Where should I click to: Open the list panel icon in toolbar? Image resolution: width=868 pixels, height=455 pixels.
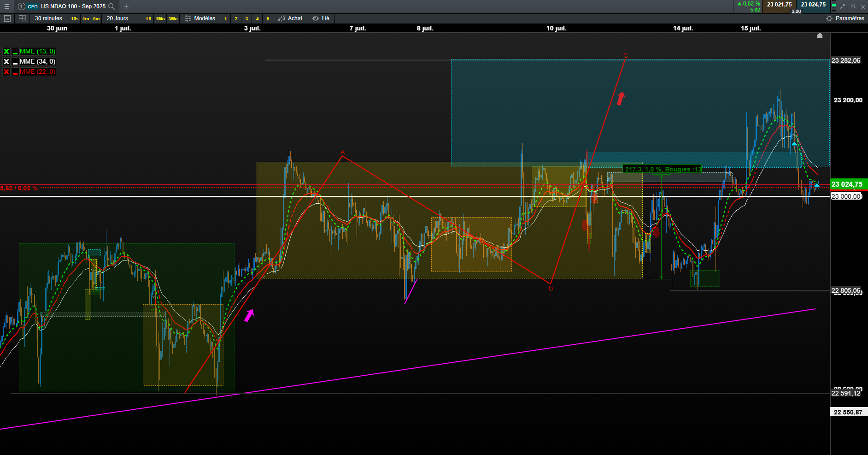pos(7,18)
